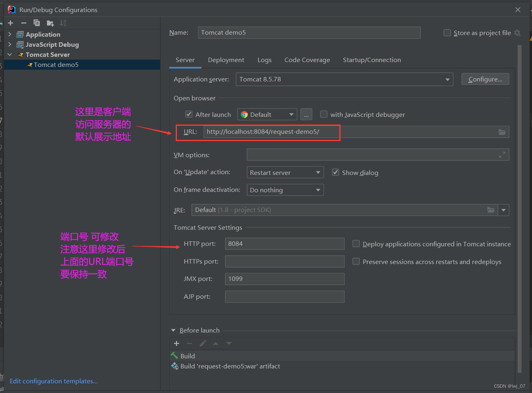Click Configure... button for application server
532x393 pixels.
tap(485, 79)
